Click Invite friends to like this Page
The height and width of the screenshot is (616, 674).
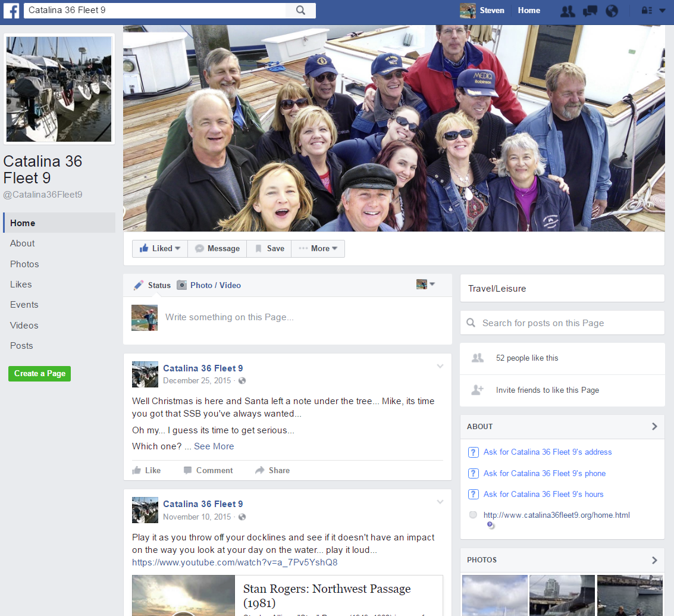tap(547, 390)
